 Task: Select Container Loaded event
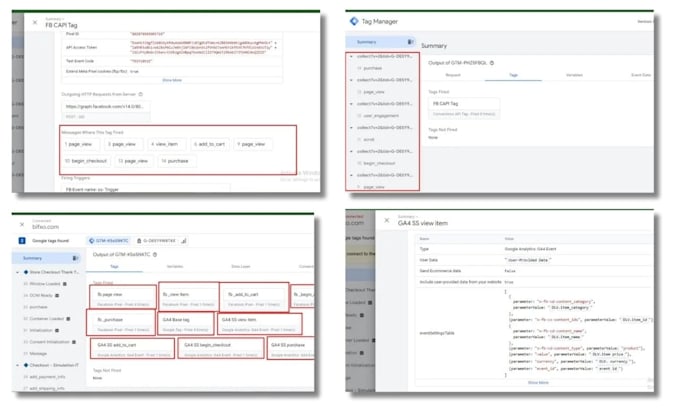point(46,319)
